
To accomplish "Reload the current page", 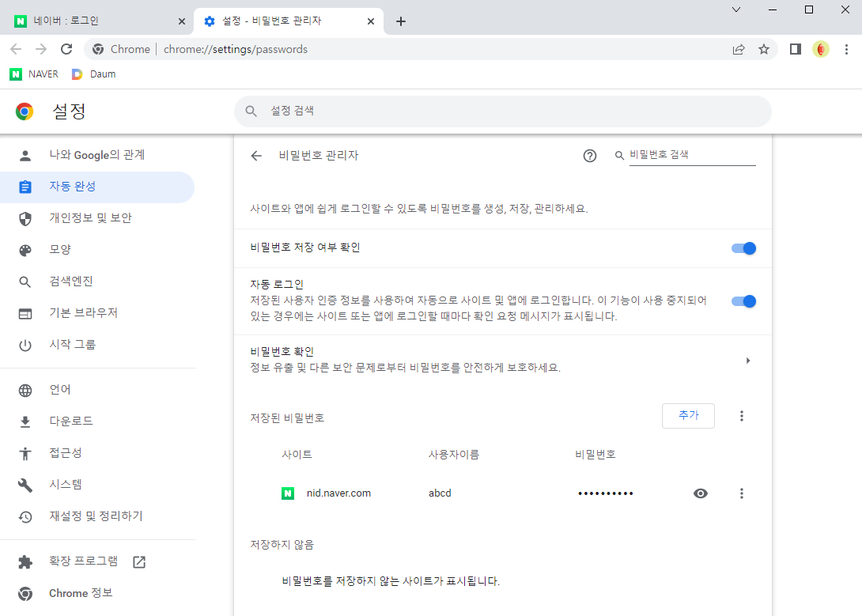I will (66, 50).
